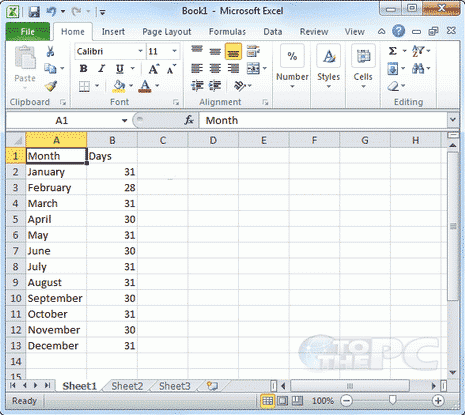
Task: Click the Sort & Filter icon
Action: (x=418, y=51)
